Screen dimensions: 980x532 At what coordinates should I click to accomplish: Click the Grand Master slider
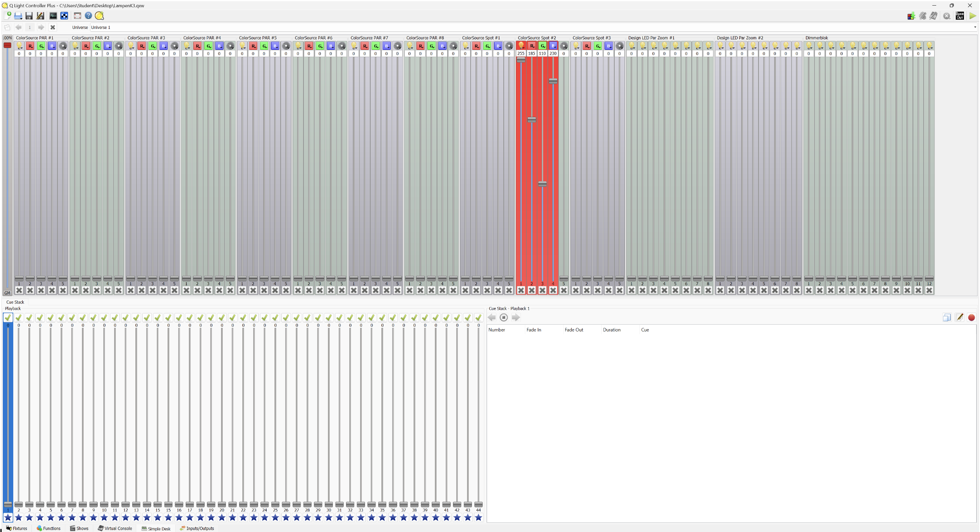[7, 45]
